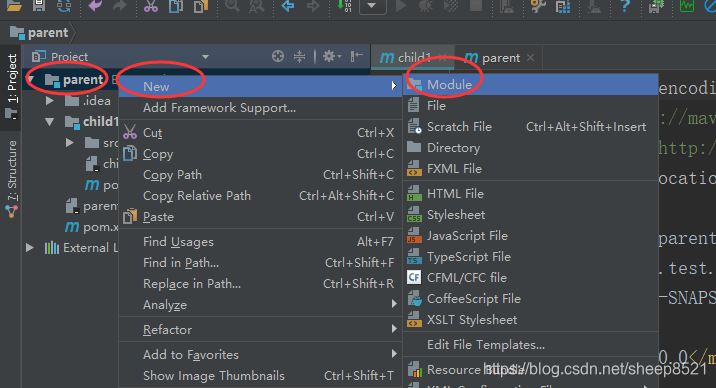The height and width of the screenshot is (388, 716).
Task: Click the collapse all icon in Project panel
Action: pos(300,56)
